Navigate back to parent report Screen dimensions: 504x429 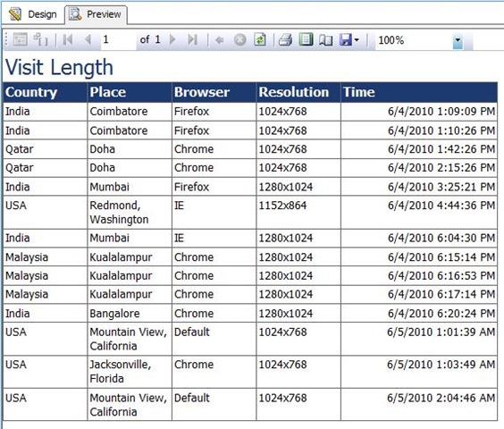pyautogui.click(x=220, y=40)
